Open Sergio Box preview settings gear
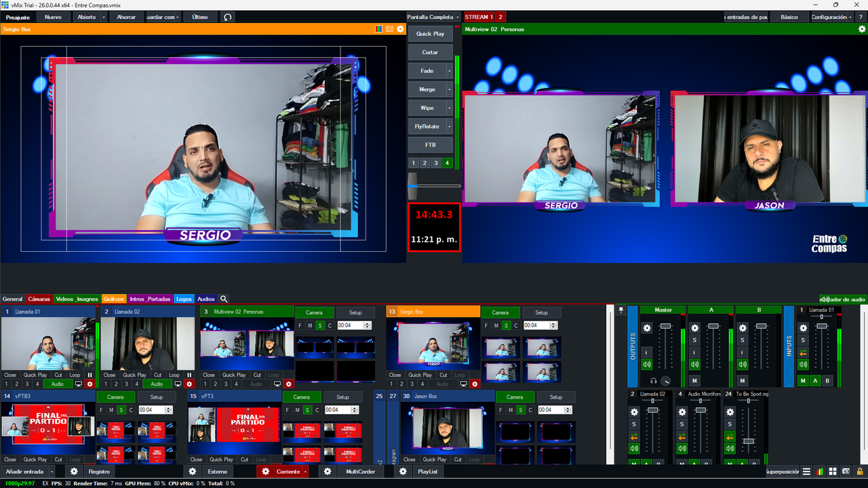 [x=400, y=29]
